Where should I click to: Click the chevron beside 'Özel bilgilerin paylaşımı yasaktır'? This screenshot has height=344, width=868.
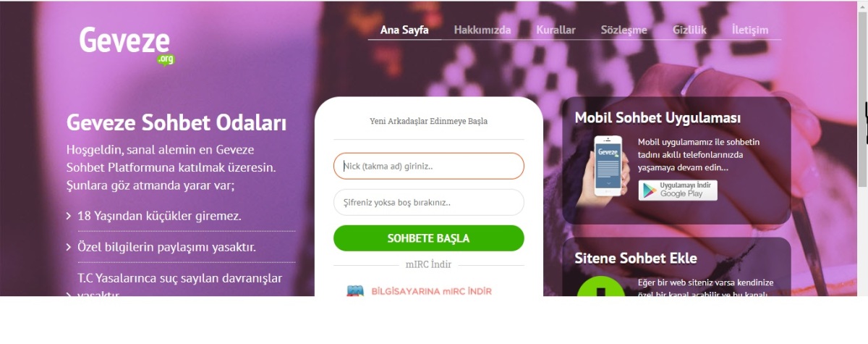69,248
